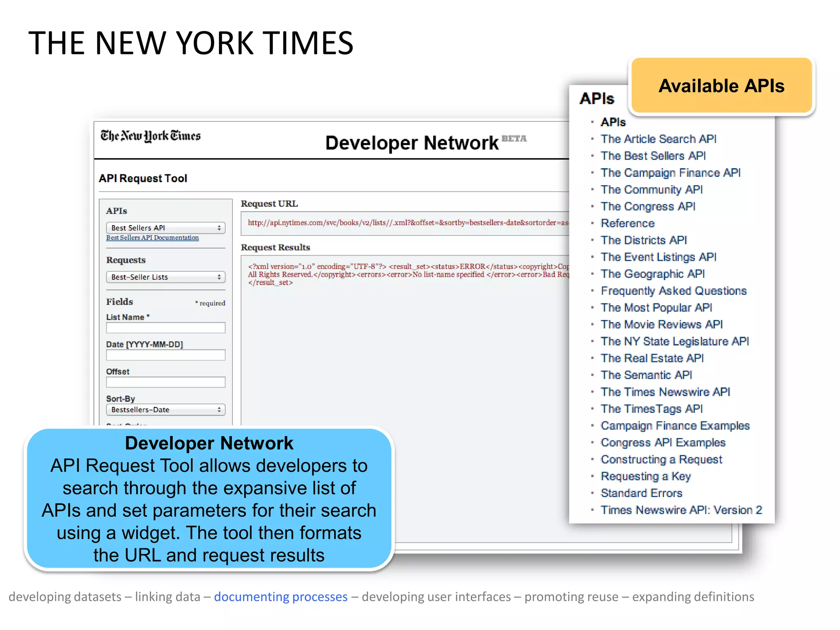Open The Congress API link
The image size is (840, 630).
(648, 206)
